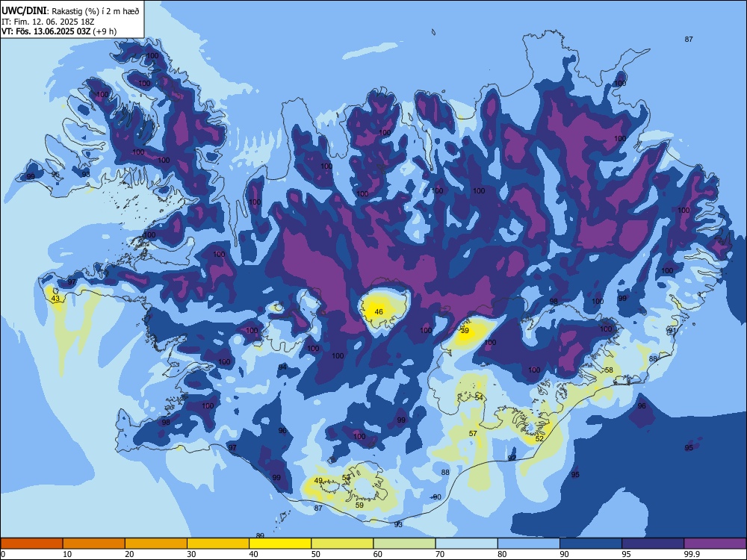The width and height of the screenshot is (747, 560).
Task: Click the bright yellow 40–50 legend swatch
Action: point(280,544)
